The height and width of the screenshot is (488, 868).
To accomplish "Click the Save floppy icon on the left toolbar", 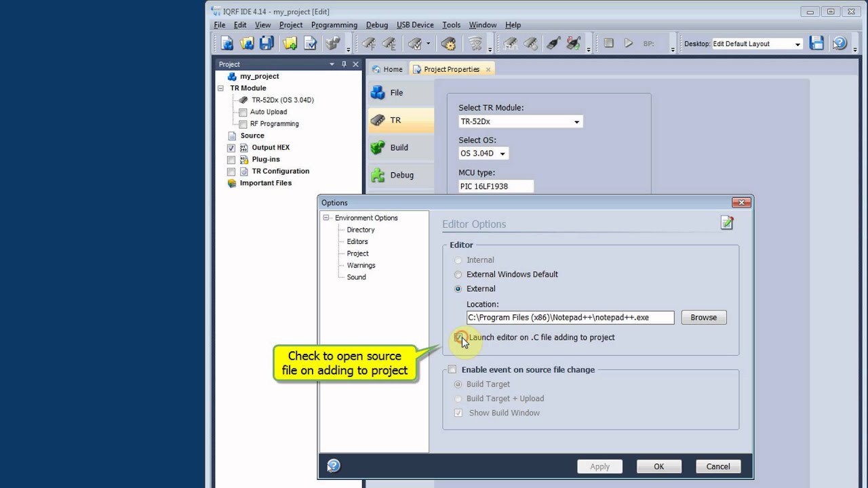I will [267, 43].
